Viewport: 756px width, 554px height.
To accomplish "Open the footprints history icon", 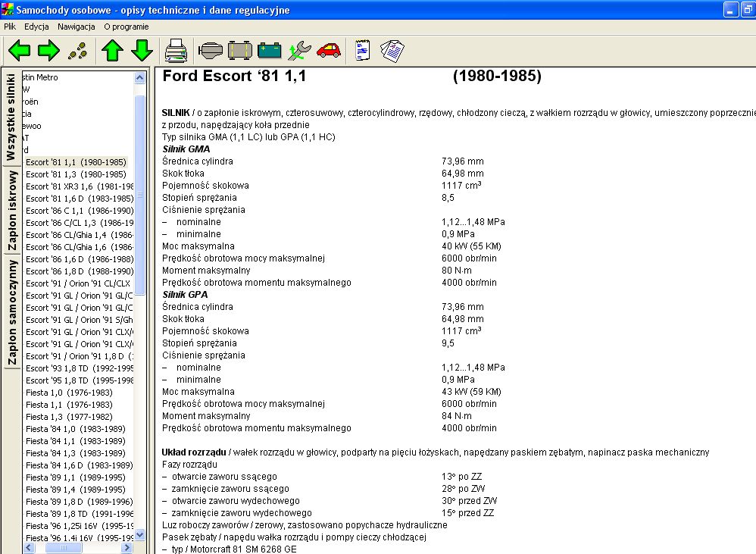I will point(77,51).
